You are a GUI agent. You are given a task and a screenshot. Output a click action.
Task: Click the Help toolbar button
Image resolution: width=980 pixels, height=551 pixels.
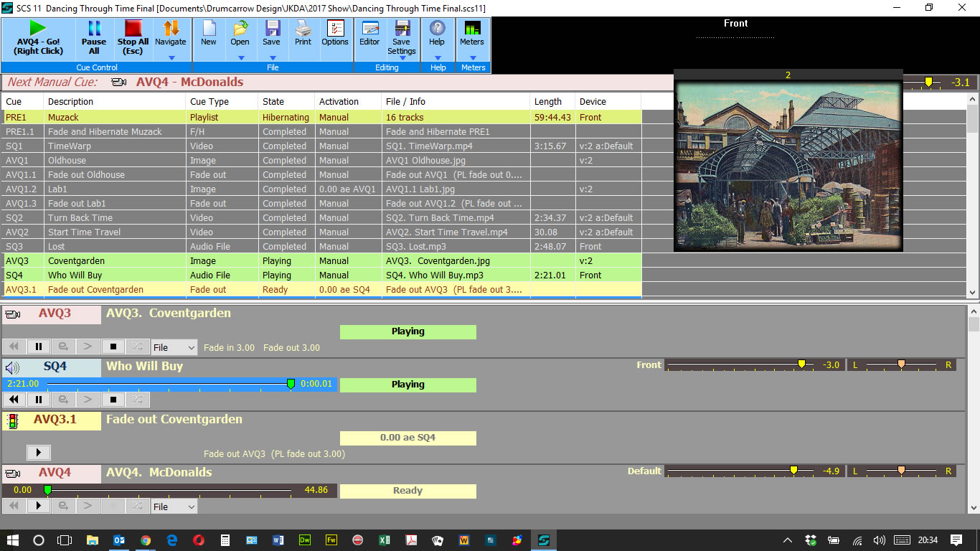(437, 33)
